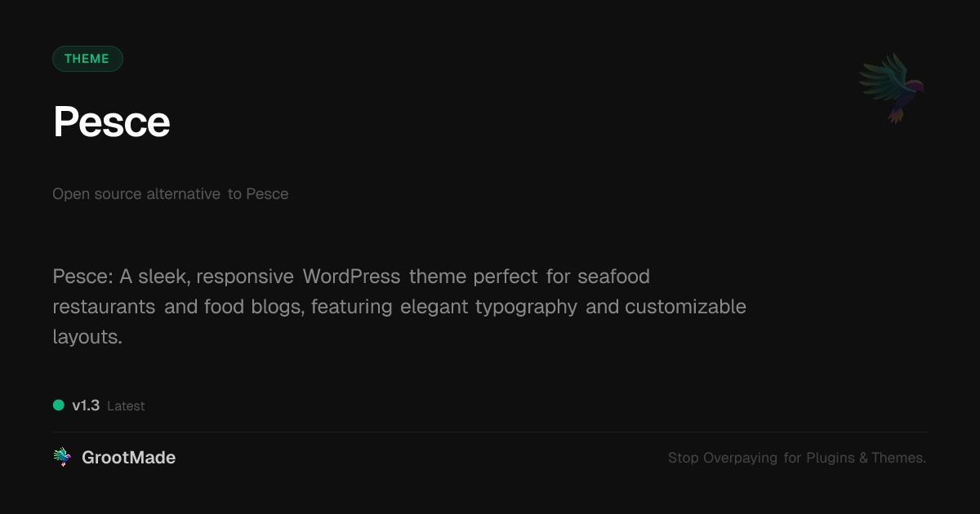Click the word WordPress in description
Screen dimensions: 980x514
pyautogui.click(x=351, y=277)
